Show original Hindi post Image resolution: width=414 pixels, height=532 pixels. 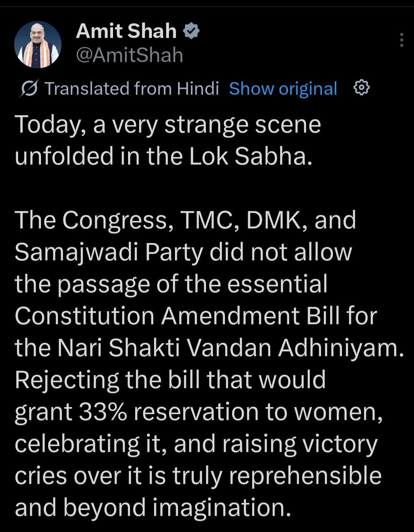283,89
